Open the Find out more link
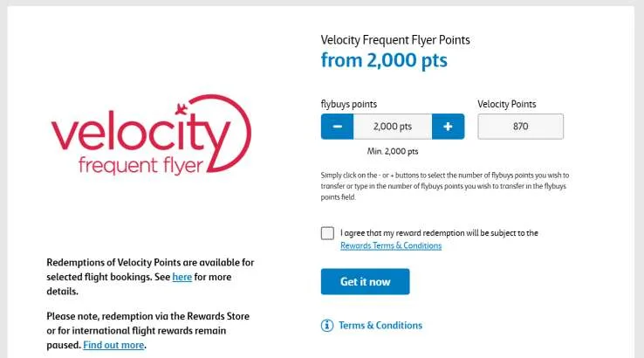 113,345
